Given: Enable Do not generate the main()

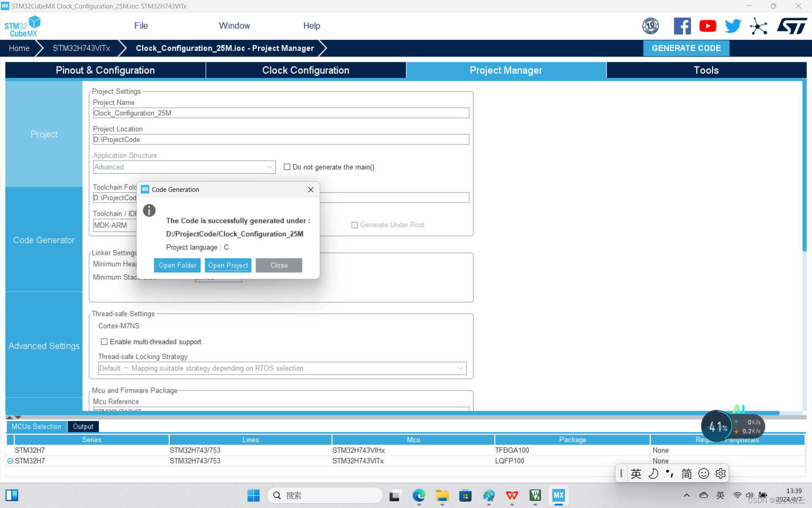Looking at the screenshot, I should pyautogui.click(x=287, y=167).
